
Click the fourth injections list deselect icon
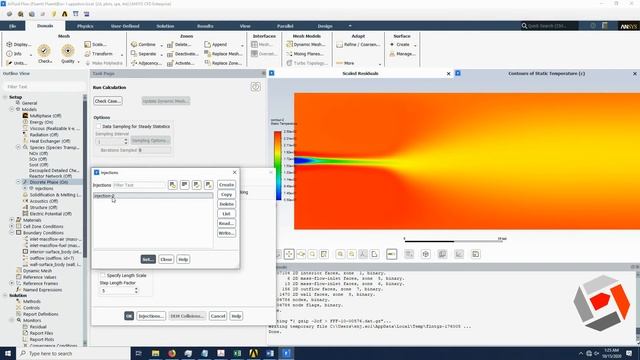209,185
